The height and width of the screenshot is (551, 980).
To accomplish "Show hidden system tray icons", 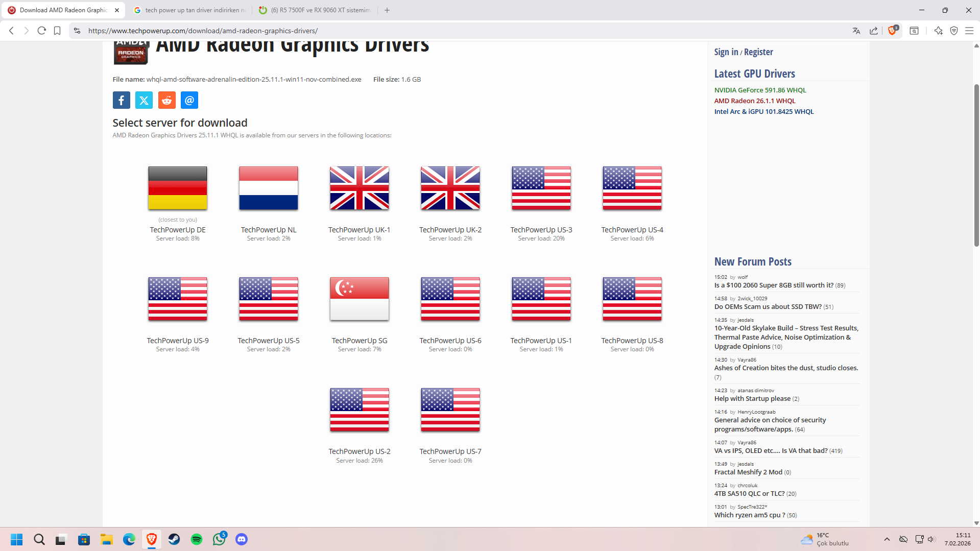I will (887, 539).
